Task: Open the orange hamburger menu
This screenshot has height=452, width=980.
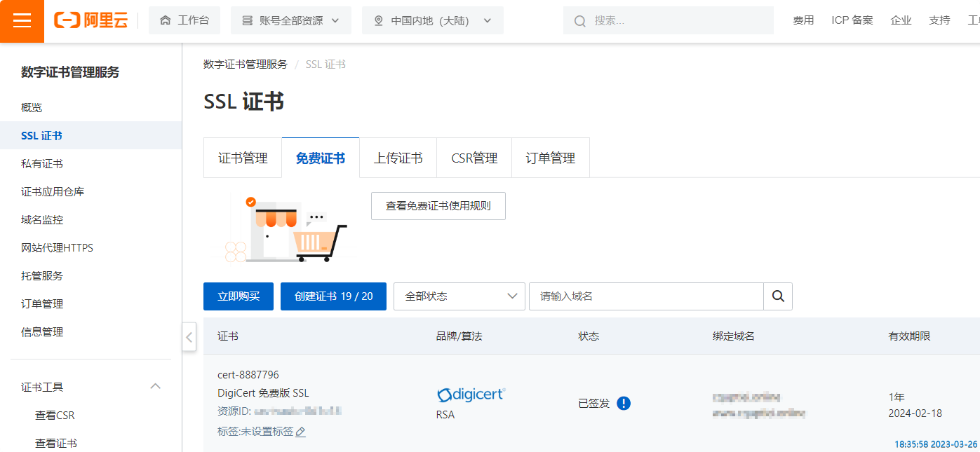Action: click(x=22, y=21)
